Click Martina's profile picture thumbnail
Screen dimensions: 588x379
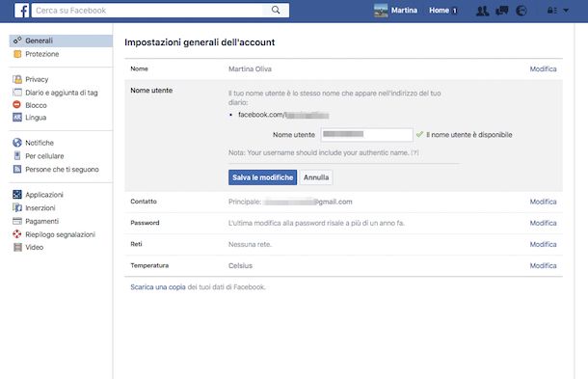(381, 11)
